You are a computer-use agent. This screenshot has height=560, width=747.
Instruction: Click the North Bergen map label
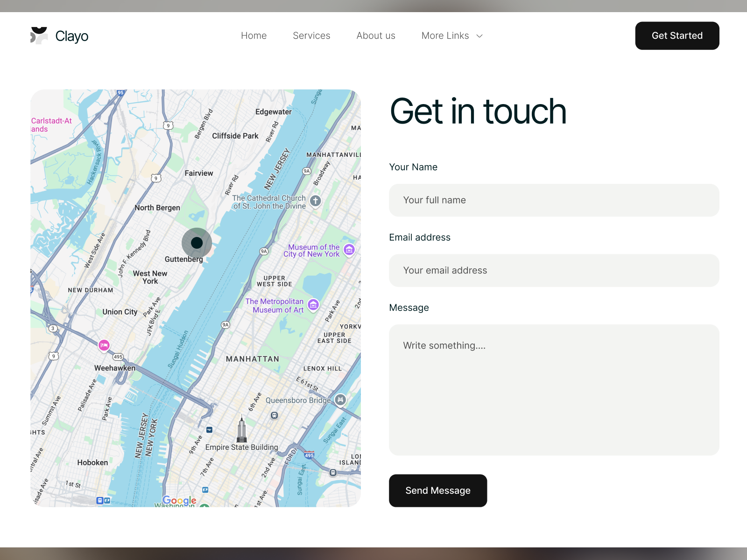(x=157, y=208)
